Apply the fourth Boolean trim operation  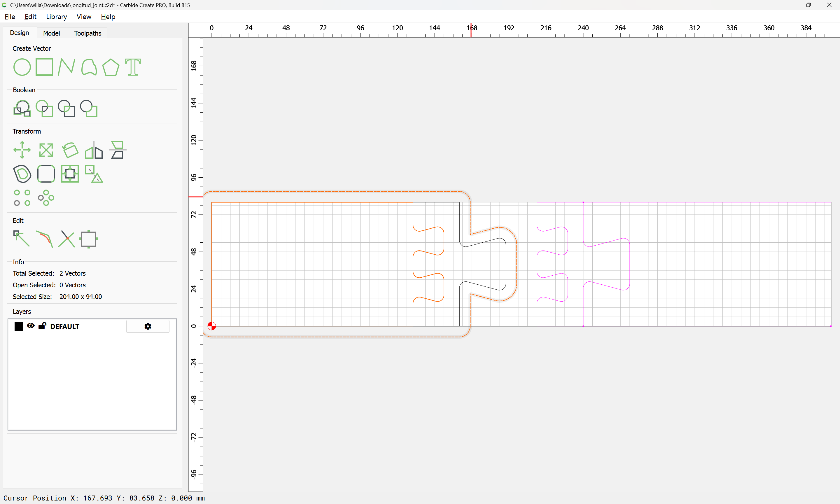pyautogui.click(x=89, y=108)
